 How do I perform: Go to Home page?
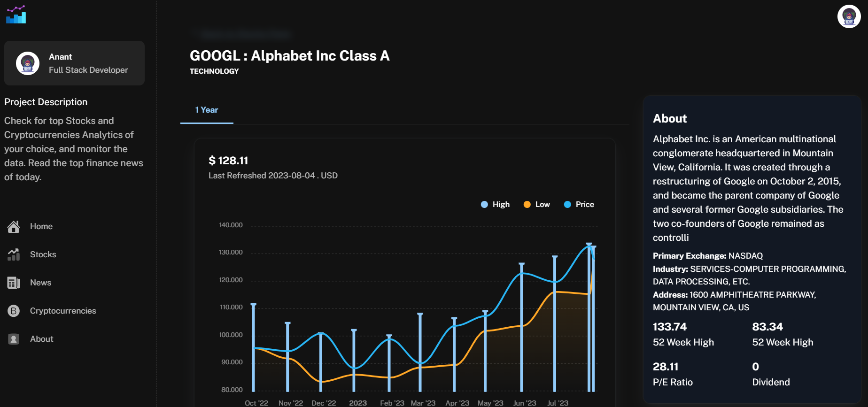pyautogui.click(x=41, y=226)
